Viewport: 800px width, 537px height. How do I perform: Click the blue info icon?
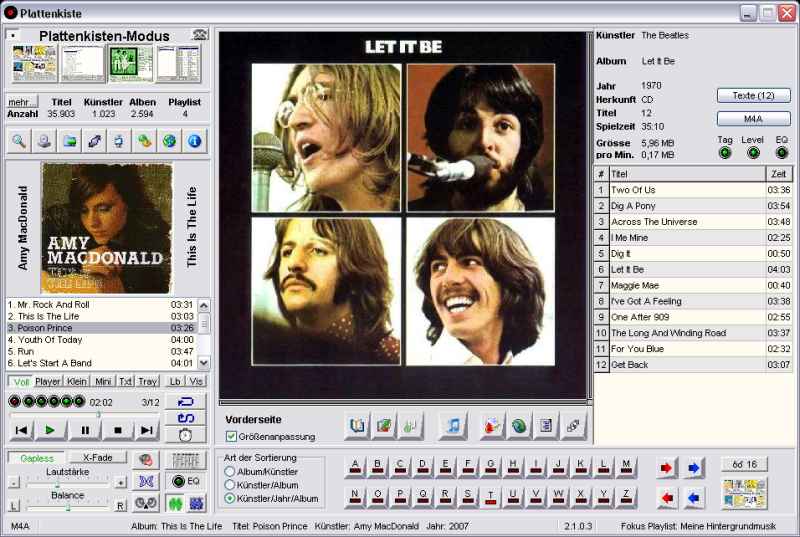[x=194, y=141]
